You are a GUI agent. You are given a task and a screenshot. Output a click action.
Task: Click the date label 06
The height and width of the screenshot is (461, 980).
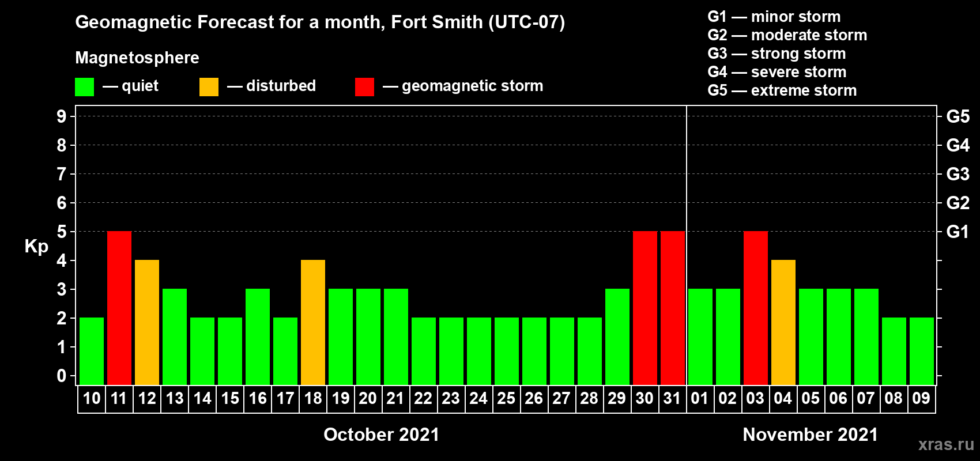[x=838, y=399]
